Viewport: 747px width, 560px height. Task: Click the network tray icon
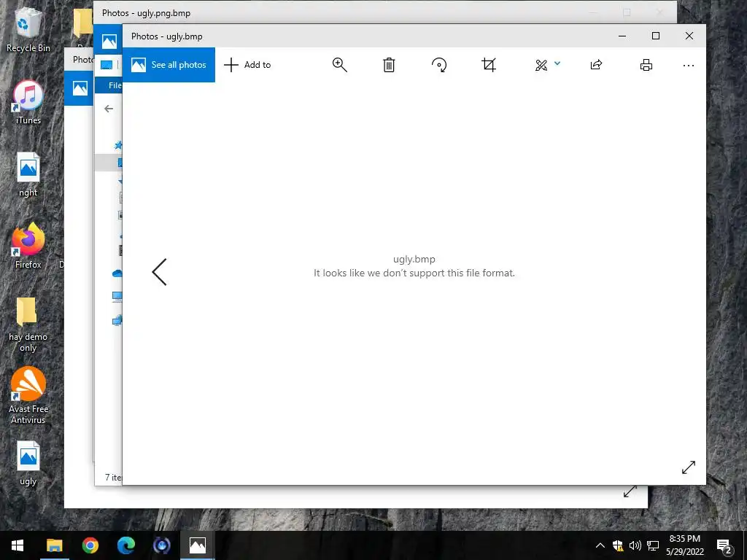[x=653, y=545]
